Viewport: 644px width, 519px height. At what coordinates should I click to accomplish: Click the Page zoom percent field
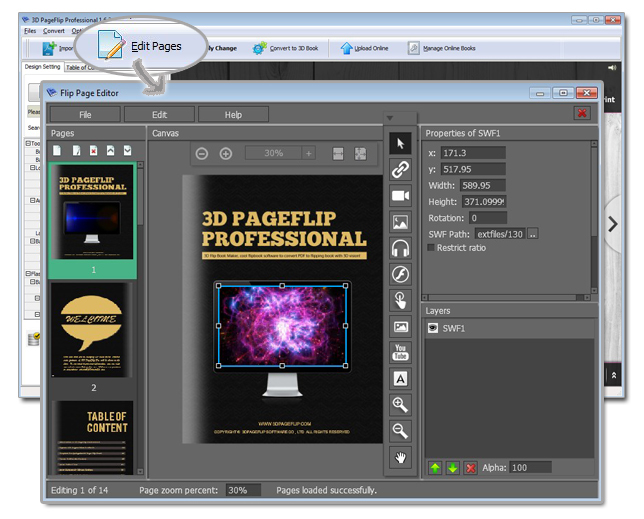click(243, 490)
